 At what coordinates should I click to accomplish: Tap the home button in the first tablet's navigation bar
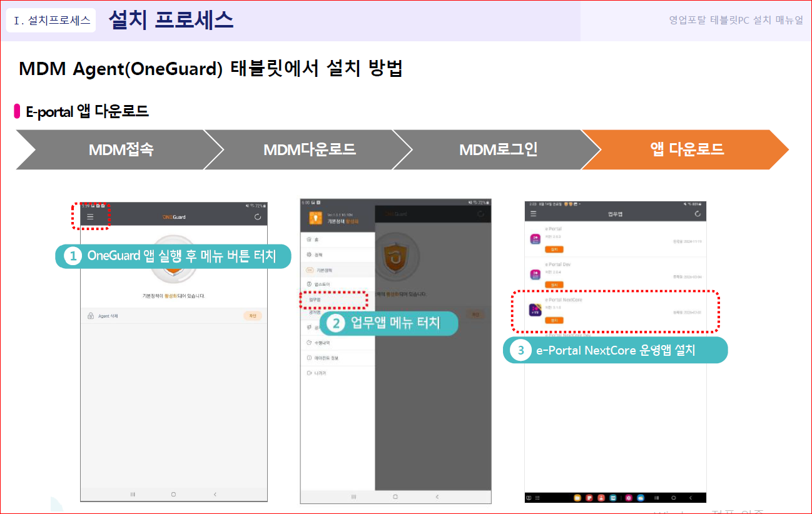pyautogui.click(x=173, y=494)
